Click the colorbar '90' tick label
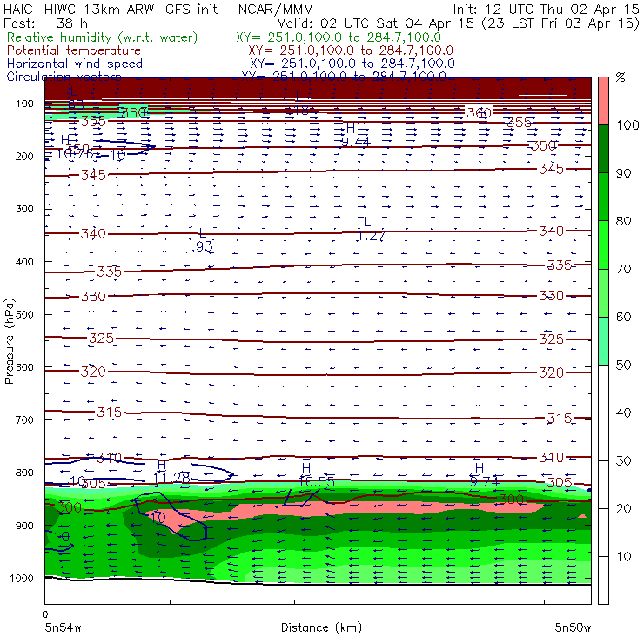The image size is (644, 644). click(x=623, y=173)
